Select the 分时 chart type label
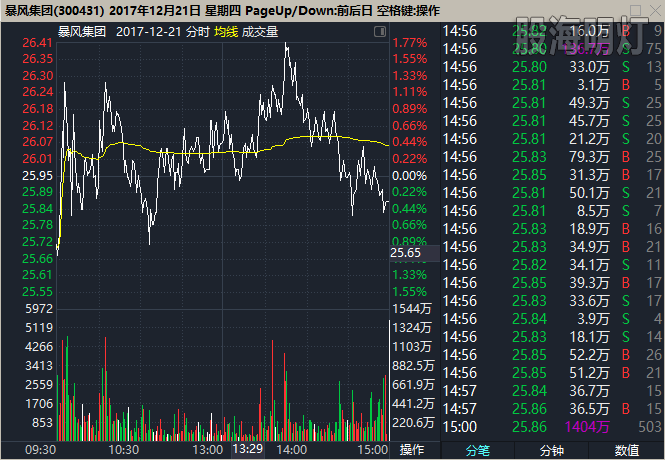Viewport: 665px width, 460px height. (198, 32)
